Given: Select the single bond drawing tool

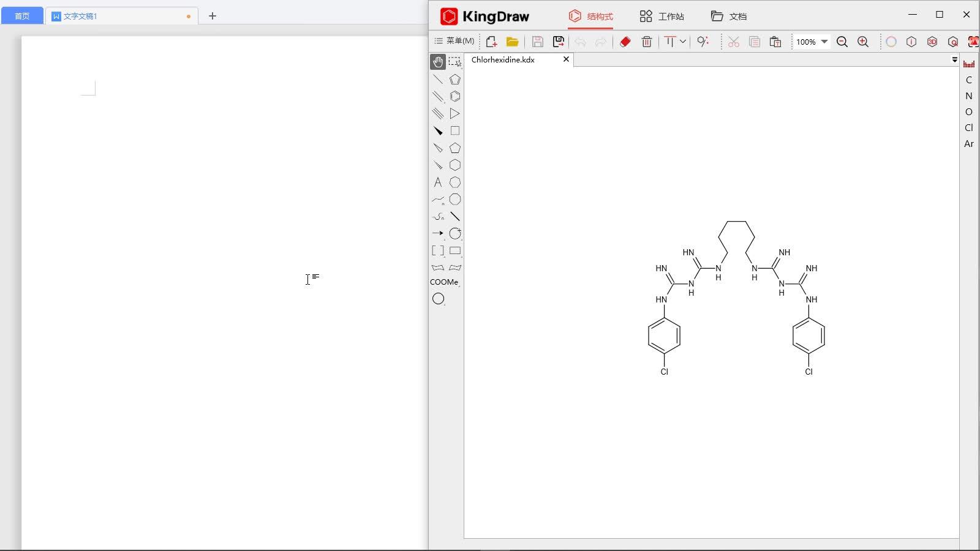Looking at the screenshot, I should click(437, 79).
